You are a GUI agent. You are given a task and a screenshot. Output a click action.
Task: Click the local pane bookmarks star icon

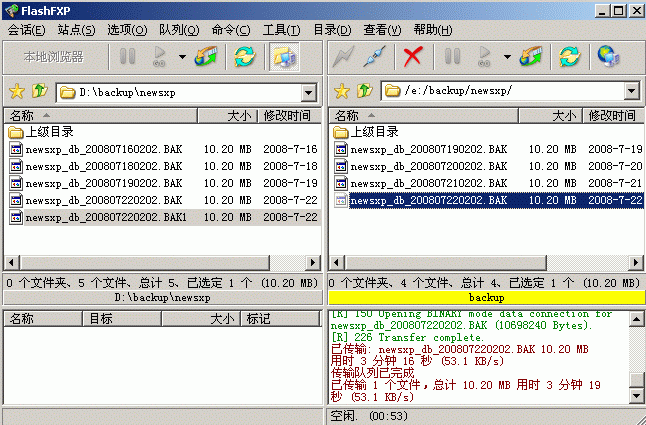pos(17,91)
